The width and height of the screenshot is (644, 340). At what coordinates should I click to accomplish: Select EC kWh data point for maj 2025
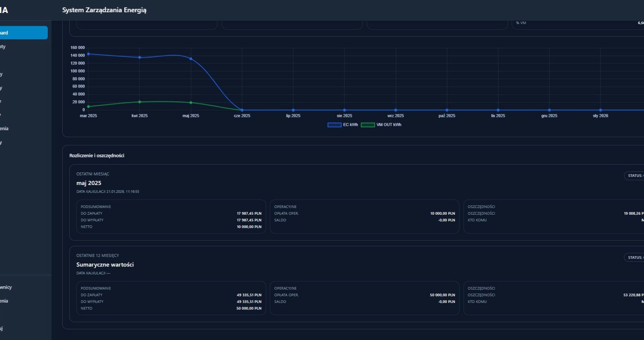(191, 59)
